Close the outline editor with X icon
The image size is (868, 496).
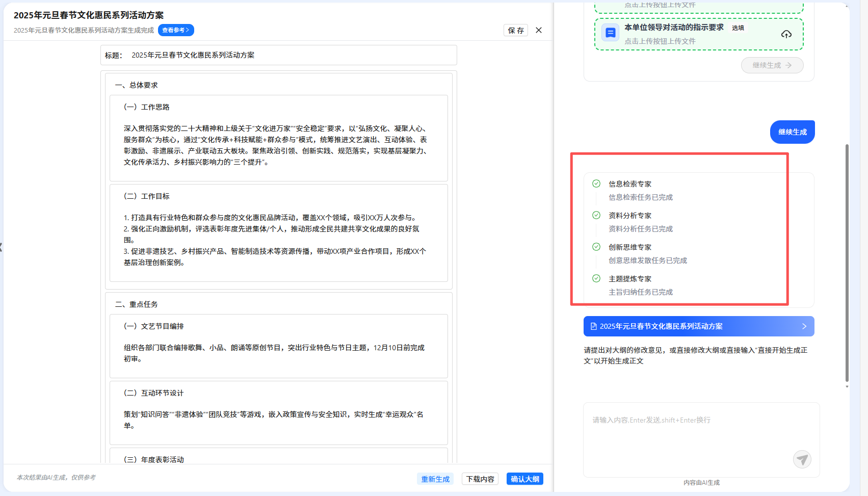(539, 30)
